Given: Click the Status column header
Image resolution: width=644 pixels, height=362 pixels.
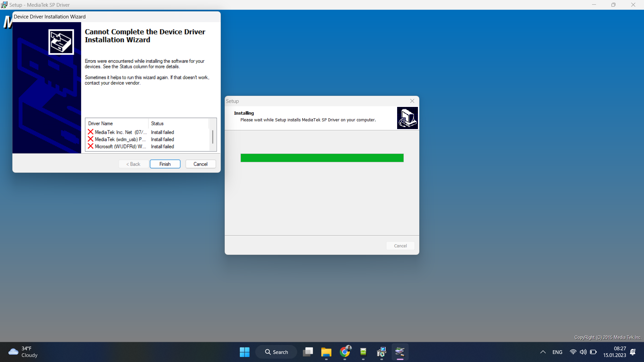Looking at the screenshot, I should click(x=178, y=123).
